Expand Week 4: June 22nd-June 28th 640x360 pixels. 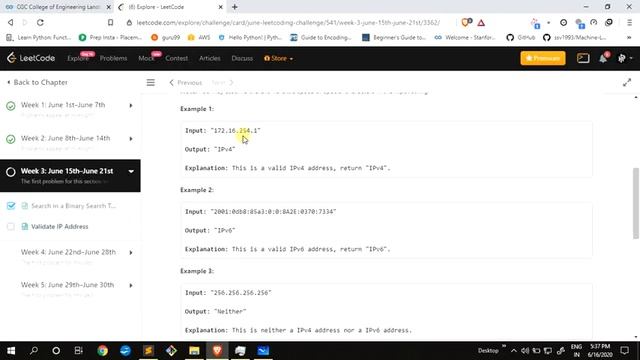pyautogui.click(x=131, y=253)
